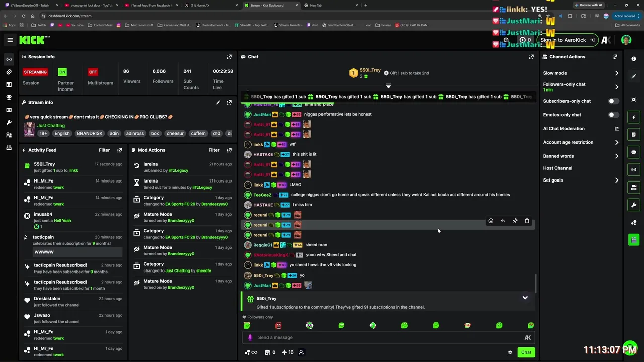Click the green Chat send button
Viewport: 644px width, 362px height.
coord(526,352)
